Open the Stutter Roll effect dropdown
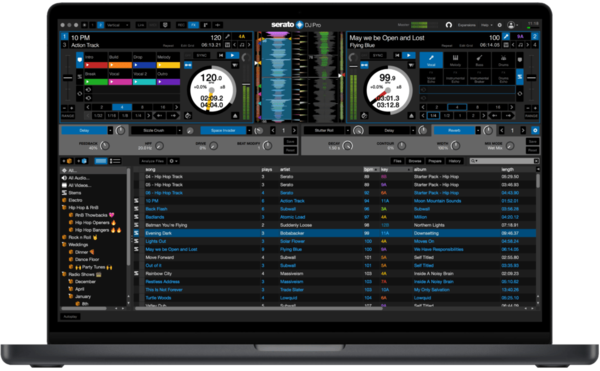Screen dimensions: 600x371 click(348, 130)
